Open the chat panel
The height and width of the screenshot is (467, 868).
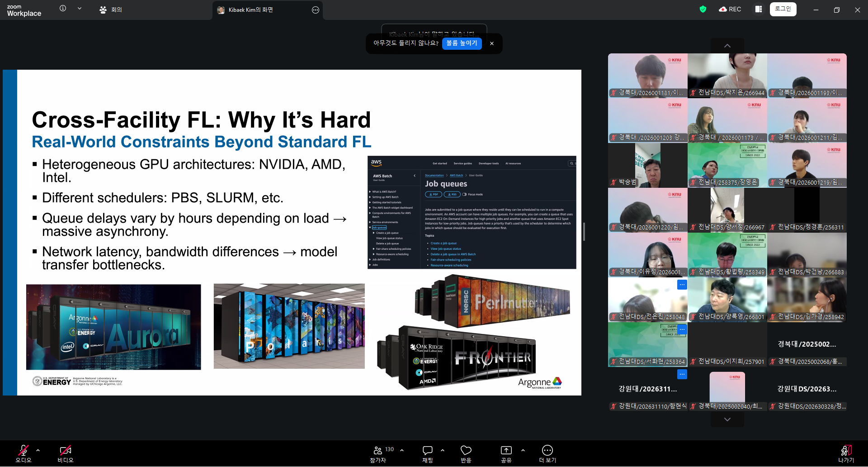point(427,453)
